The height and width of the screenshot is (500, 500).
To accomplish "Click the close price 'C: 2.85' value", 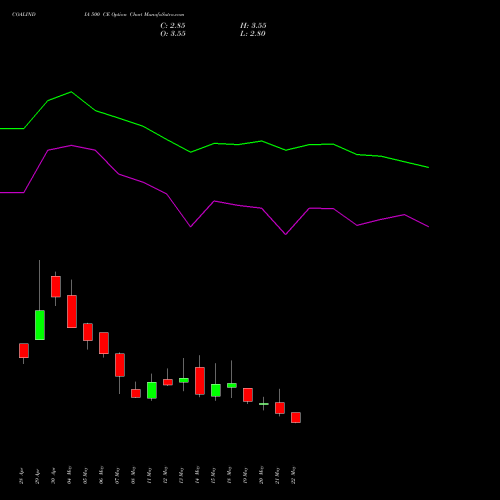I will (173, 26).
